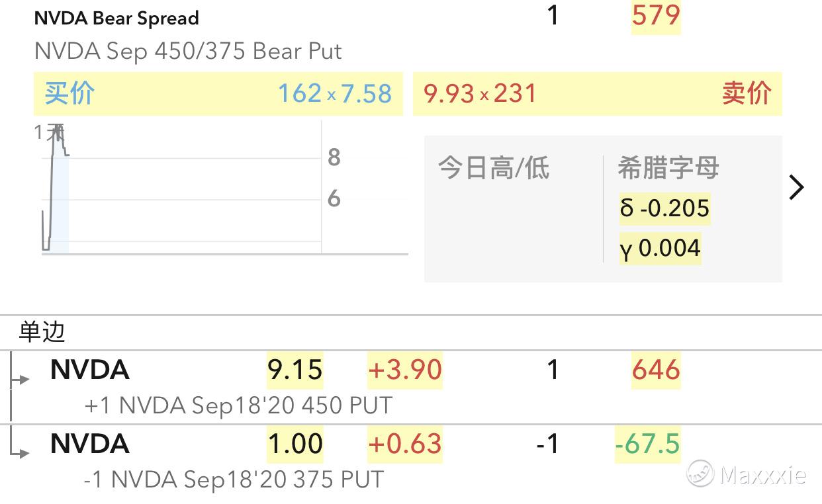Select the 希腊字母 Greeks heading

(x=668, y=168)
